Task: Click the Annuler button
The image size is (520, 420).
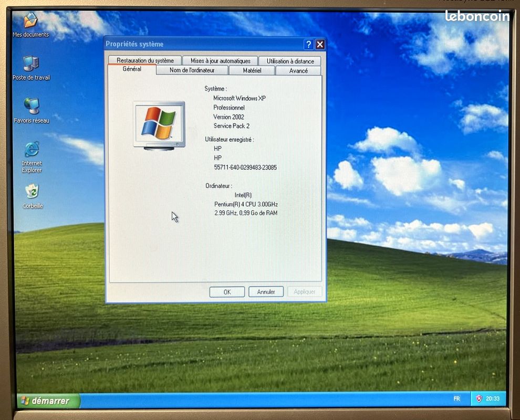Action: [266, 292]
